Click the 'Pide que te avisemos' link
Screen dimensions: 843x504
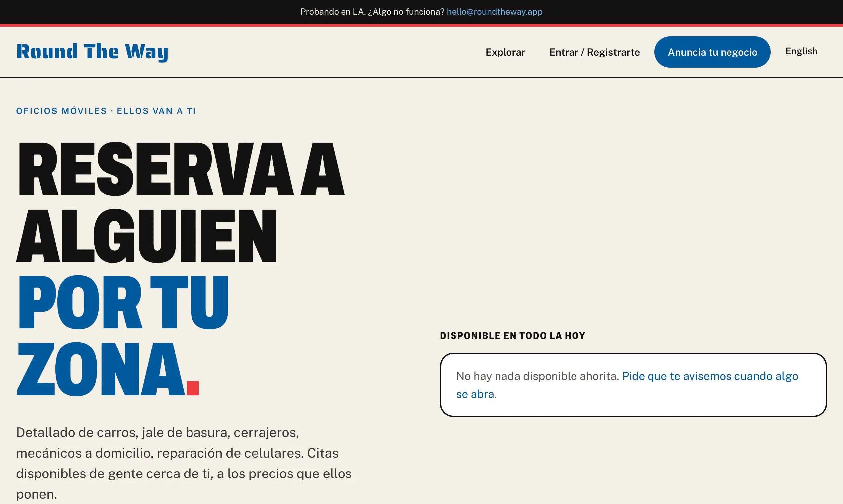tap(627, 385)
